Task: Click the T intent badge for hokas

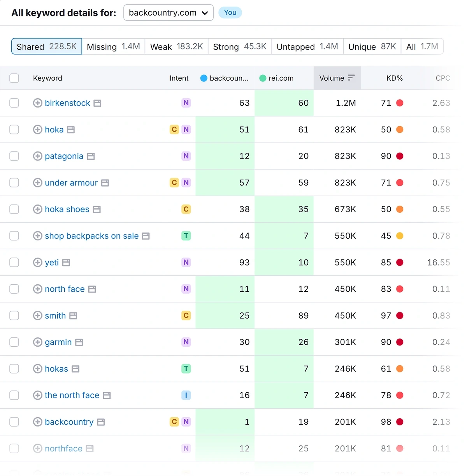Action: (x=186, y=368)
